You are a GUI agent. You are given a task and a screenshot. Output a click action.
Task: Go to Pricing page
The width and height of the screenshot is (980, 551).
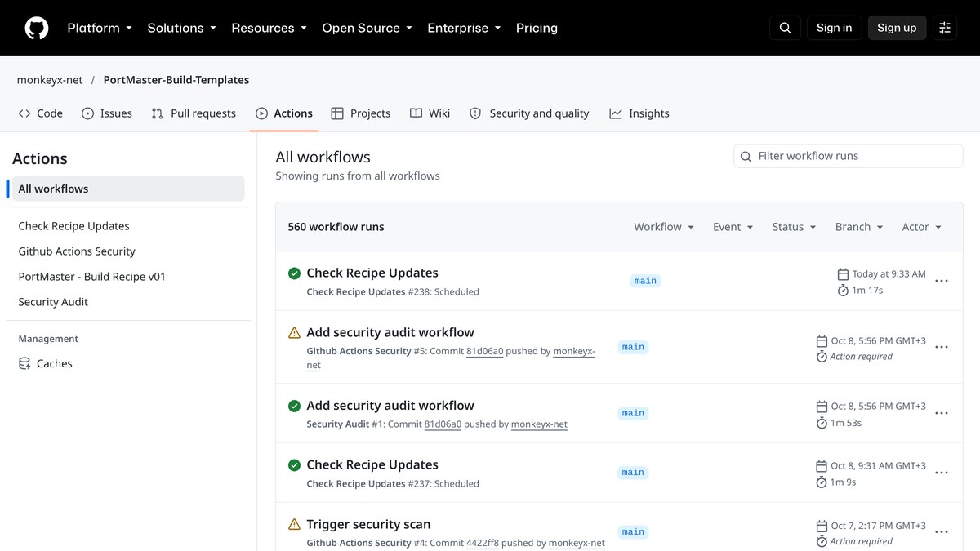point(537,28)
